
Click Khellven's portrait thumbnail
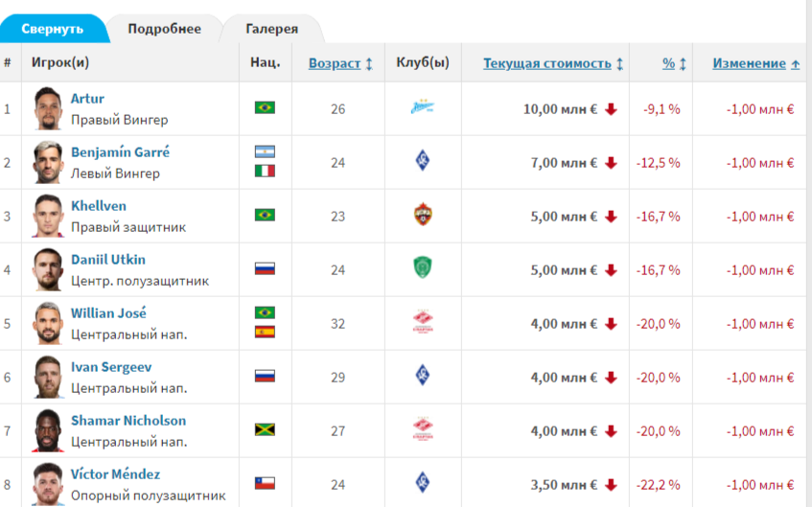47,216
